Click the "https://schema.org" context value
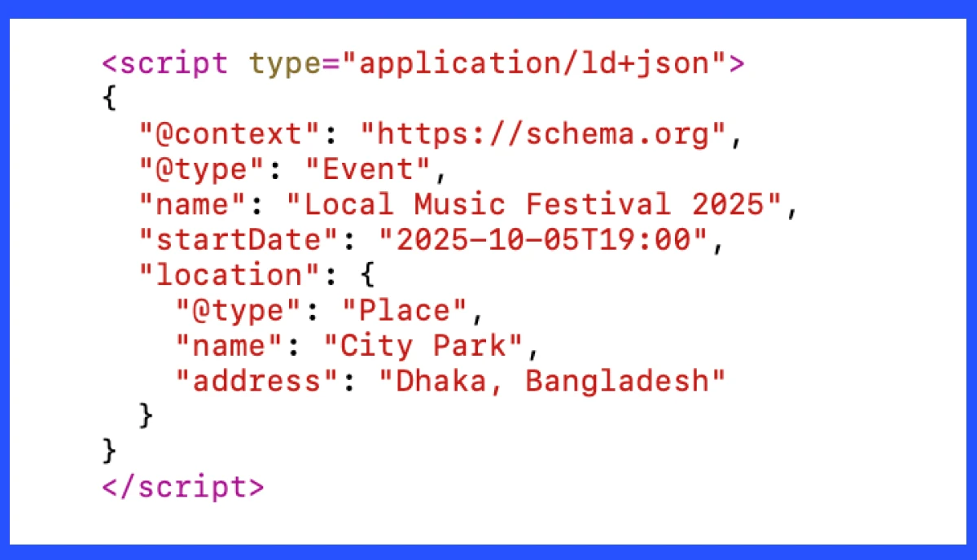977x560 pixels. point(543,134)
